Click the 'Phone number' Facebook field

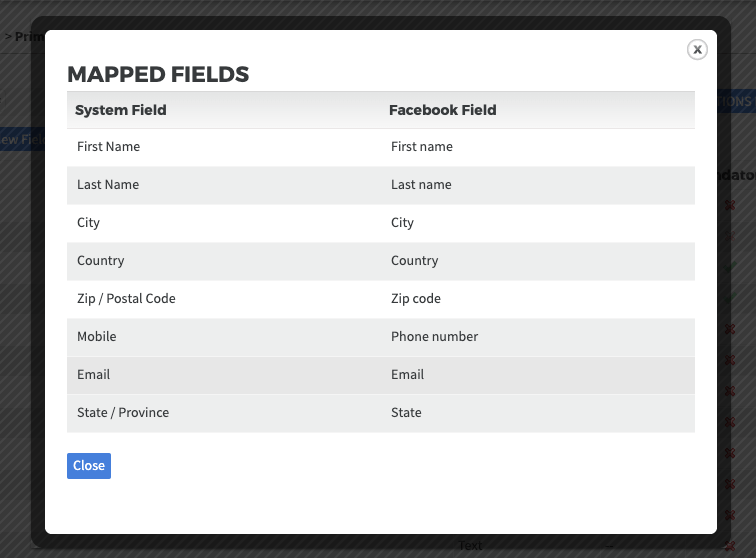(x=435, y=337)
